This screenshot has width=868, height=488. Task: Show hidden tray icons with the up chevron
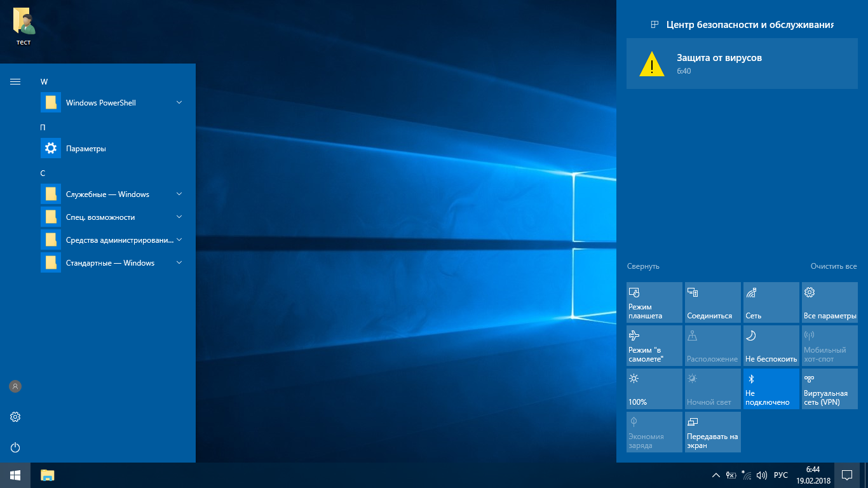pyautogui.click(x=716, y=475)
